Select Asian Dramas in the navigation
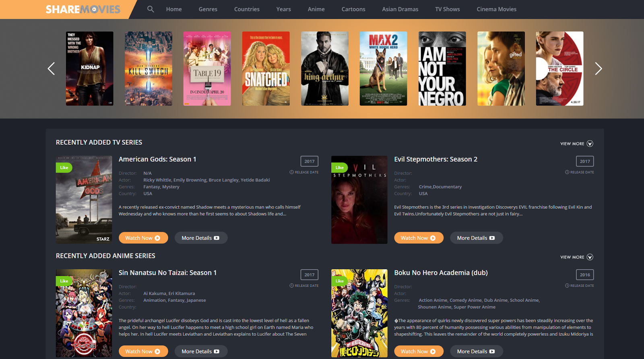Image resolution: width=644 pixels, height=359 pixels. (x=400, y=9)
